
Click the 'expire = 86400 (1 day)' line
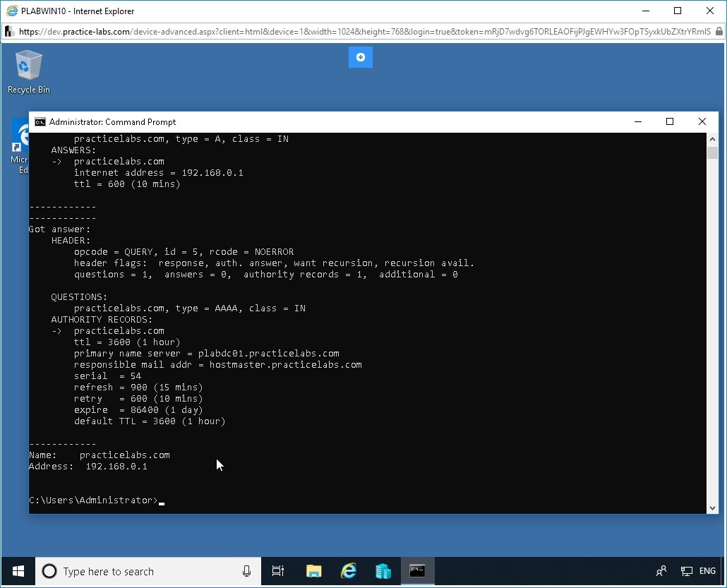[138, 410]
